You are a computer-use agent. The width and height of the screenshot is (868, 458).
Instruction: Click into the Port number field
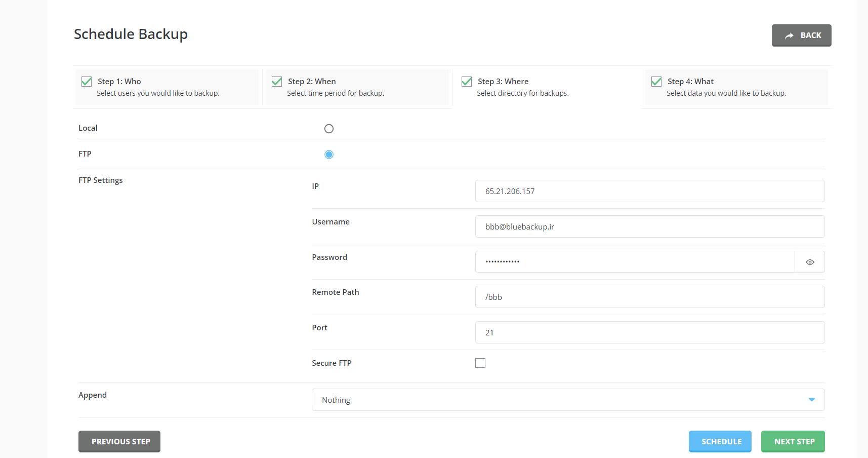649,332
